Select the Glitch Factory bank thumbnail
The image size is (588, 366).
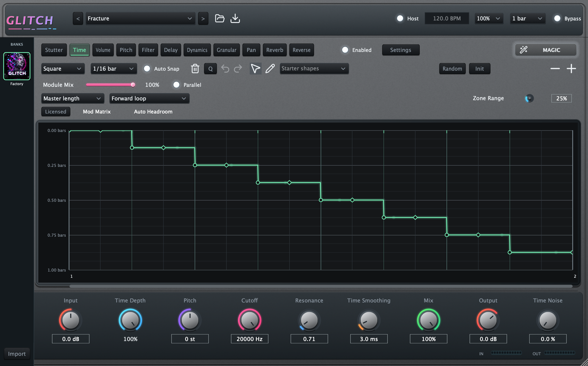[x=17, y=66]
